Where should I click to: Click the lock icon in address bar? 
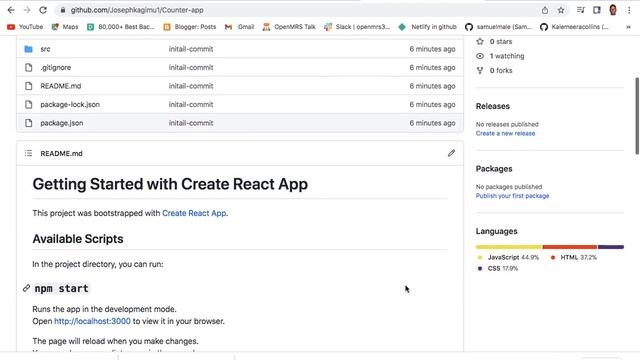(x=62, y=10)
